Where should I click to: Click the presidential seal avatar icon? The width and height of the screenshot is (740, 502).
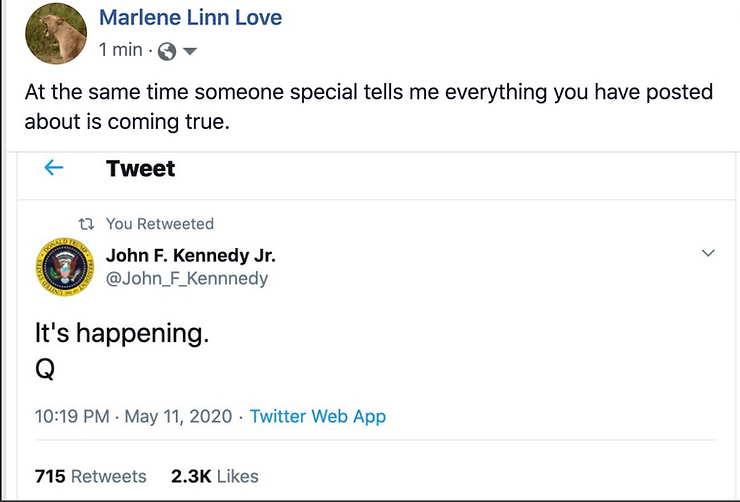coord(65,267)
